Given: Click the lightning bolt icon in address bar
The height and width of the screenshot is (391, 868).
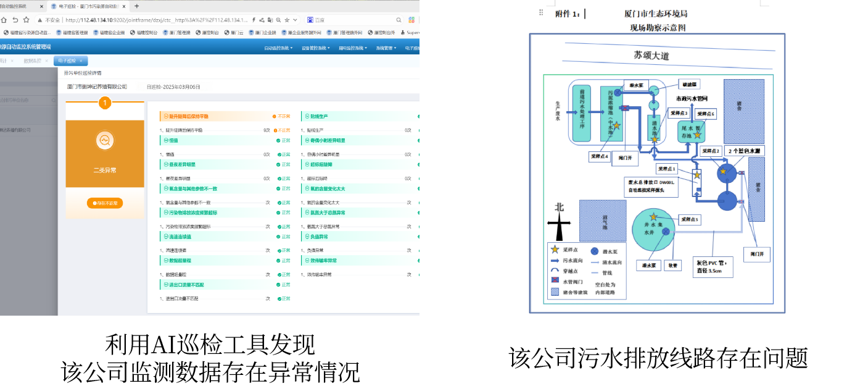Looking at the screenshot, I should [254, 20].
